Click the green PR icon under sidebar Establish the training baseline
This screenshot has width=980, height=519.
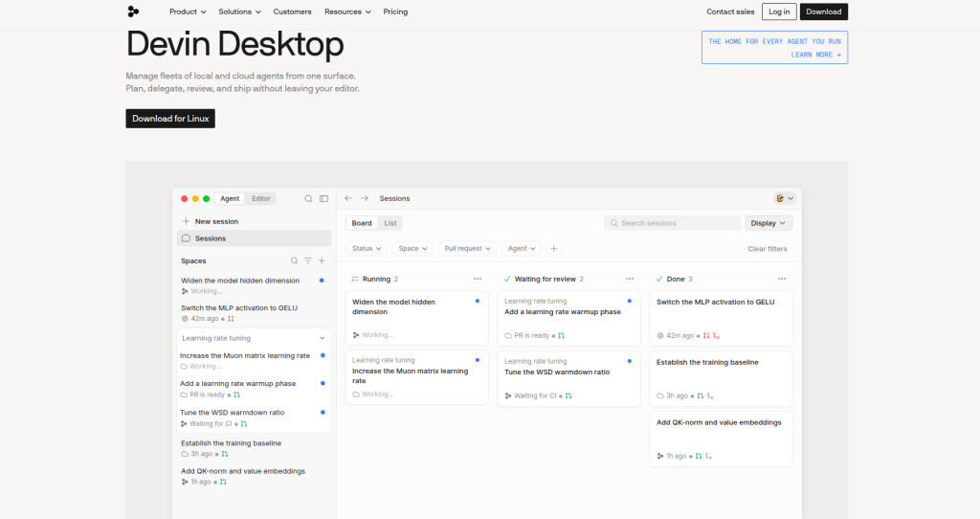click(x=224, y=454)
